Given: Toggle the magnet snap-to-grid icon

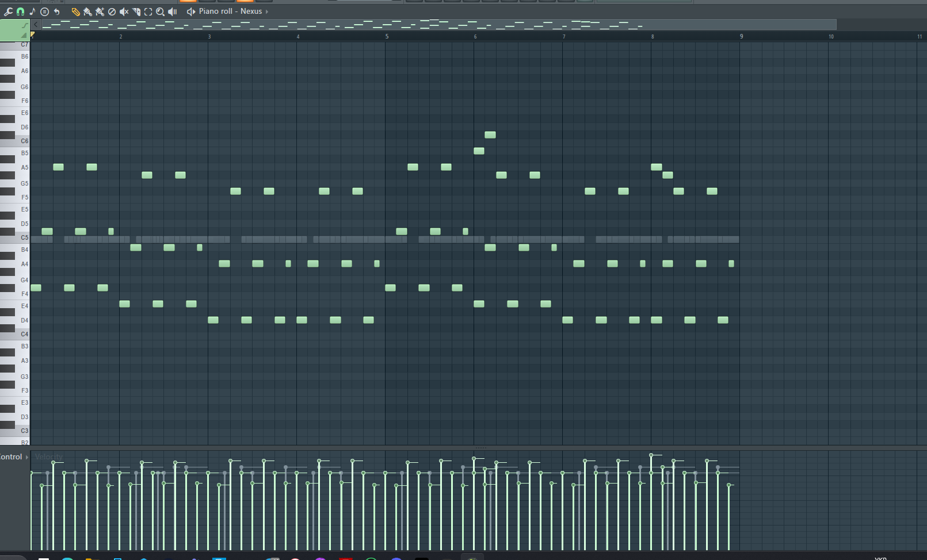Looking at the screenshot, I should click(20, 11).
